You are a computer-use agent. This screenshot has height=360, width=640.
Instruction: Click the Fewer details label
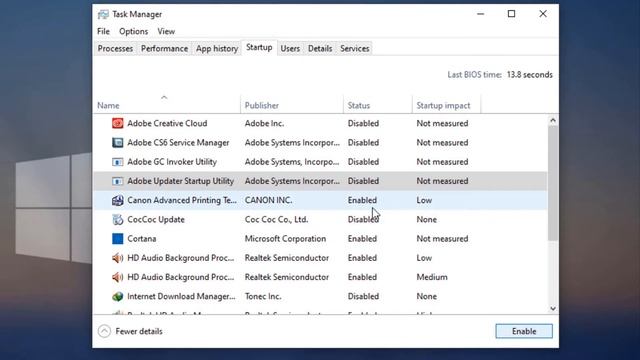139,331
